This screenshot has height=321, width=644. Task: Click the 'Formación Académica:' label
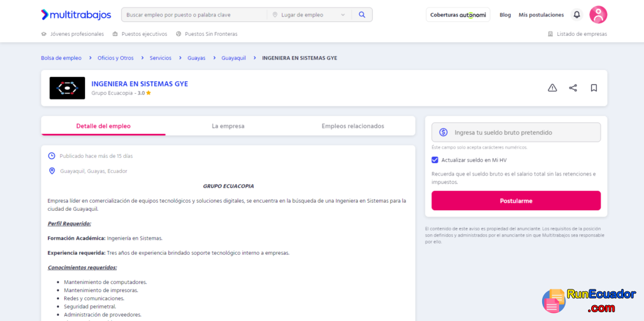(77, 238)
